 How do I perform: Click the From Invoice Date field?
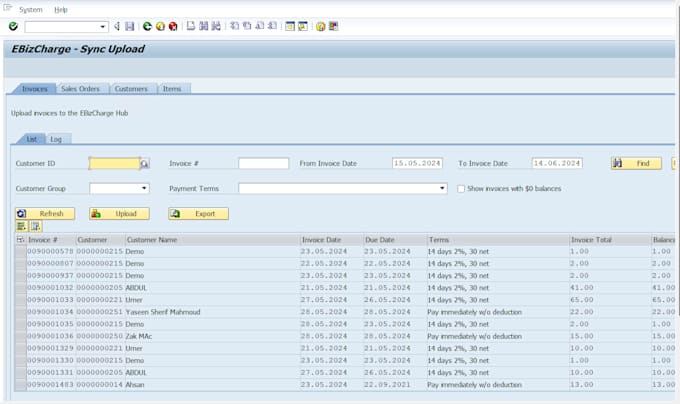(x=417, y=163)
